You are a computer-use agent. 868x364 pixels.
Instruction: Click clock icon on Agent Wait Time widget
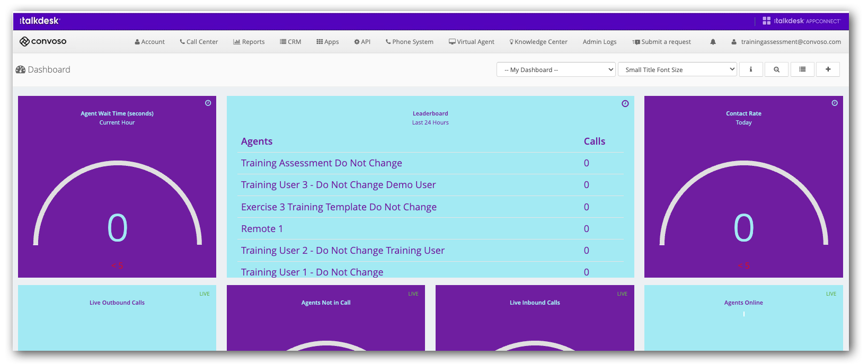point(208,103)
